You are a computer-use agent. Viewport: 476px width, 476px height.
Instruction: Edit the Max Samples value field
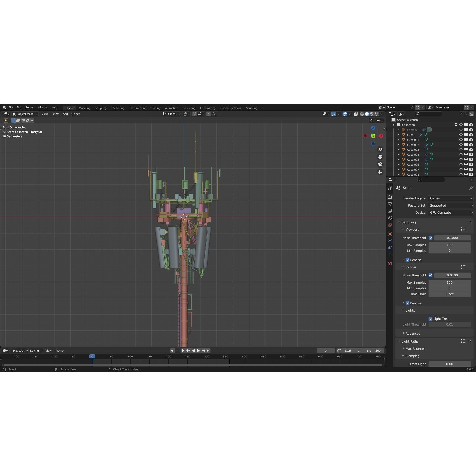[449, 245]
